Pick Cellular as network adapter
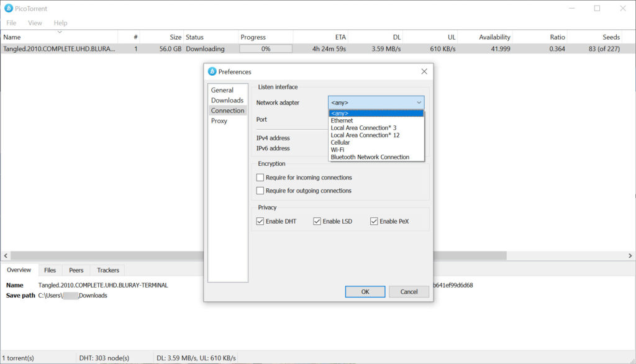This screenshot has height=364, width=636. point(376,142)
